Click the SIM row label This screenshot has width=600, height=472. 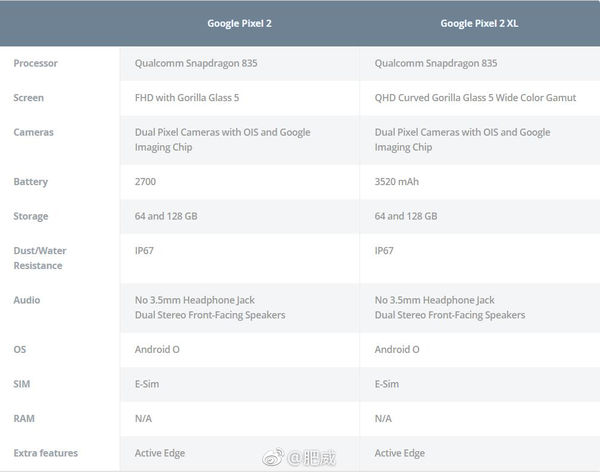coord(23,384)
